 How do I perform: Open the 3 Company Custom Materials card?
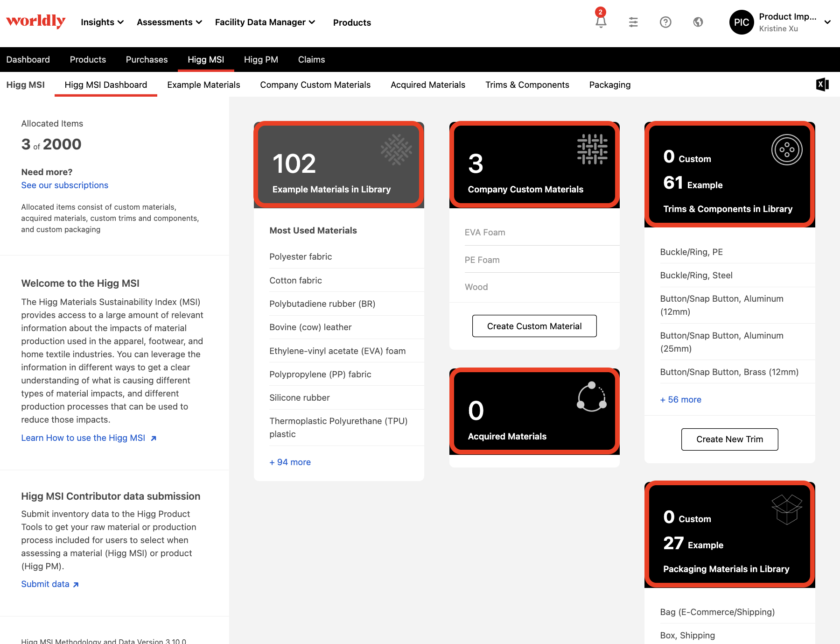[x=534, y=164]
